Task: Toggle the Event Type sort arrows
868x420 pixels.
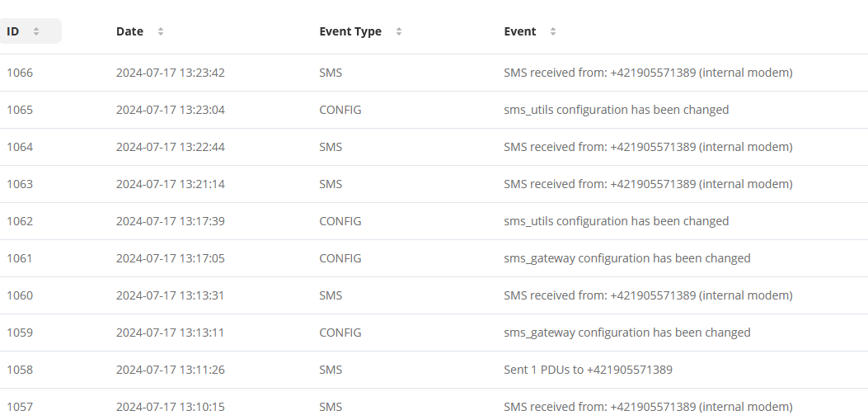Action: (399, 31)
